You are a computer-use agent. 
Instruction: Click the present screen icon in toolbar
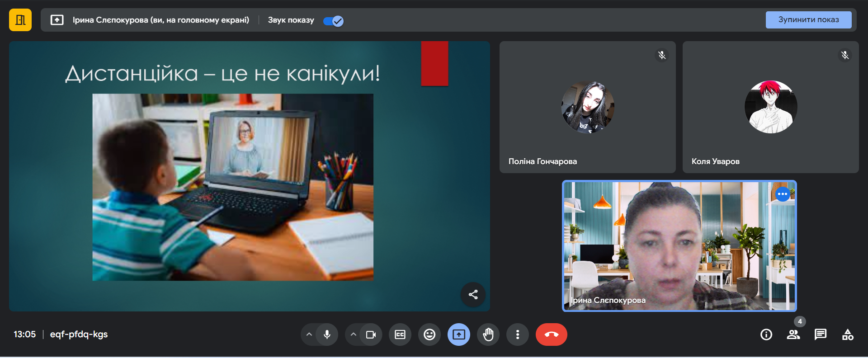click(459, 334)
